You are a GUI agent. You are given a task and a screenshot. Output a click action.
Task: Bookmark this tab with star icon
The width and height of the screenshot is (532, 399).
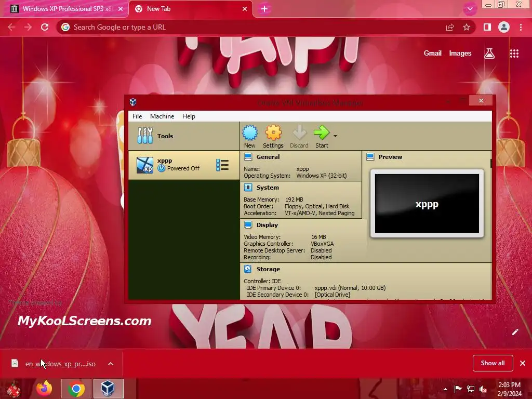click(x=467, y=27)
